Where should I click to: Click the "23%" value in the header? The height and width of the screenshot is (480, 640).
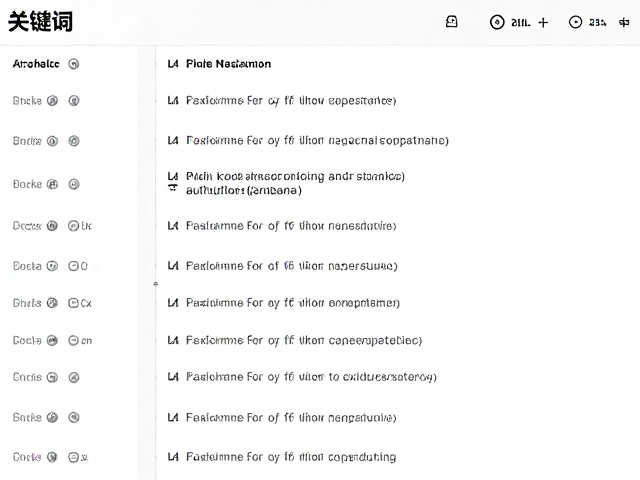tap(598, 23)
